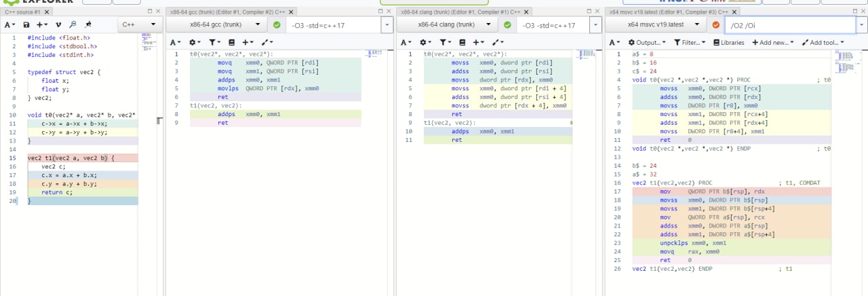Open clang pane libraries book icon

(462, 42)
